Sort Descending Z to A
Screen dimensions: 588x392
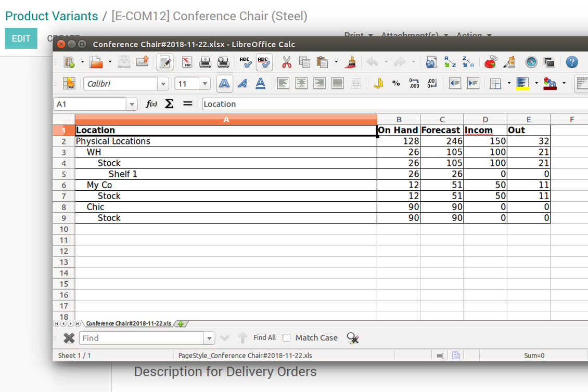[468, 62]
